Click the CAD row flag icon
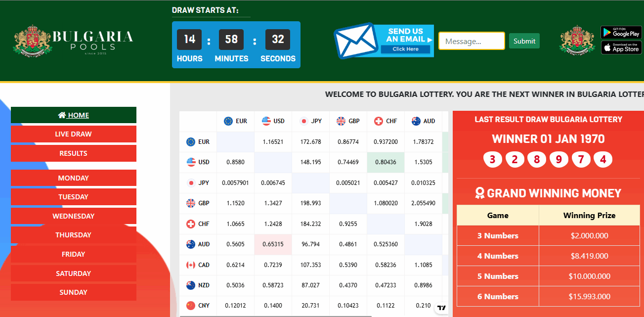 (191, 265)
